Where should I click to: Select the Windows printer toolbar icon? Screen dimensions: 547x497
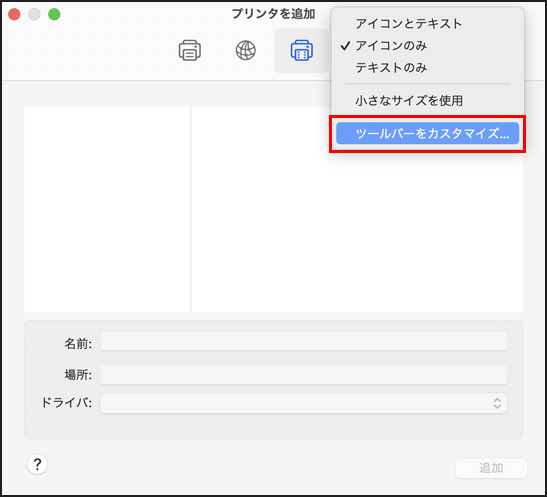[302, 51]
